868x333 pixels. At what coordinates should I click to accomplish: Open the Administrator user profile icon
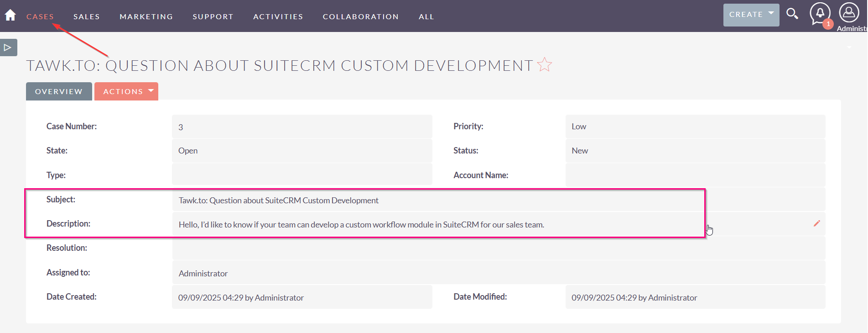point(849,13)
